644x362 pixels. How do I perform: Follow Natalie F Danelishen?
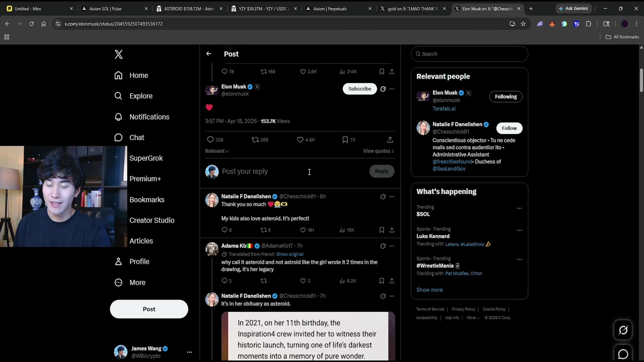coord(509,128)
